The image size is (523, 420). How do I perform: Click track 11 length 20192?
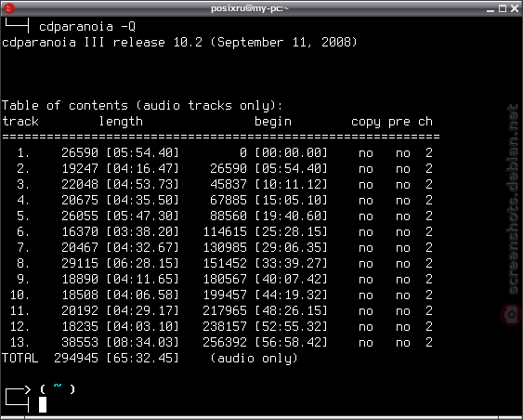click(80, 310)
